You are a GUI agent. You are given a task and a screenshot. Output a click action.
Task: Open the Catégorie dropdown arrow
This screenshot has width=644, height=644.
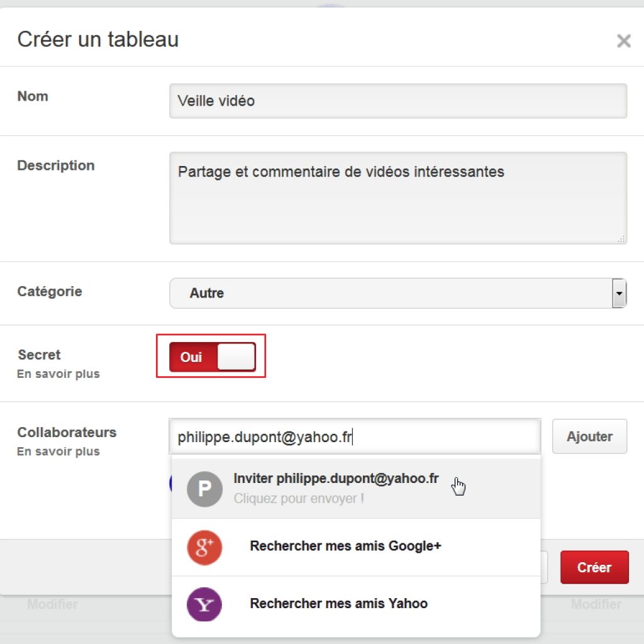[x=619, y=293]
